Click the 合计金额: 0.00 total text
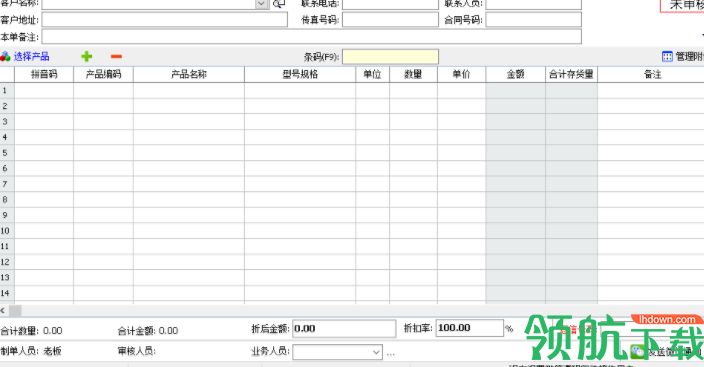Image resolution: width=704 pixels, height=367 pixels. [x=148, y=331]
